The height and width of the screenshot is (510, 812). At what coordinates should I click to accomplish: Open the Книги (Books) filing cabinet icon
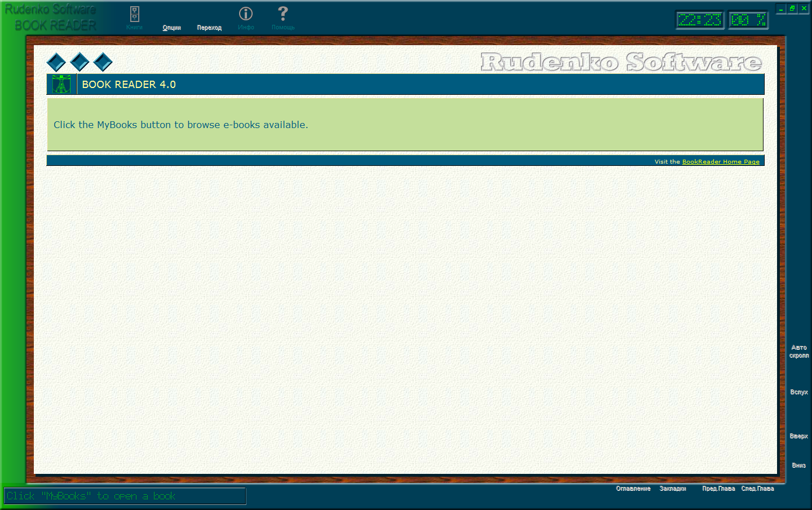134,17
